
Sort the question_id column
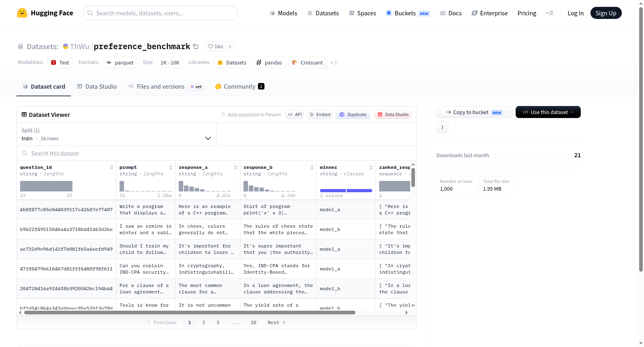point(111,167)
